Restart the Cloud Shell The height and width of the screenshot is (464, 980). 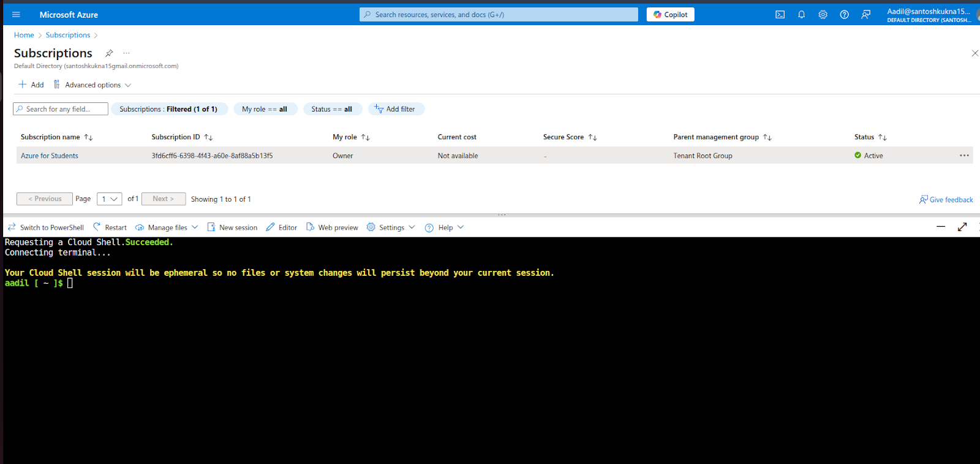pyautogui.click(x=110, y=227)
